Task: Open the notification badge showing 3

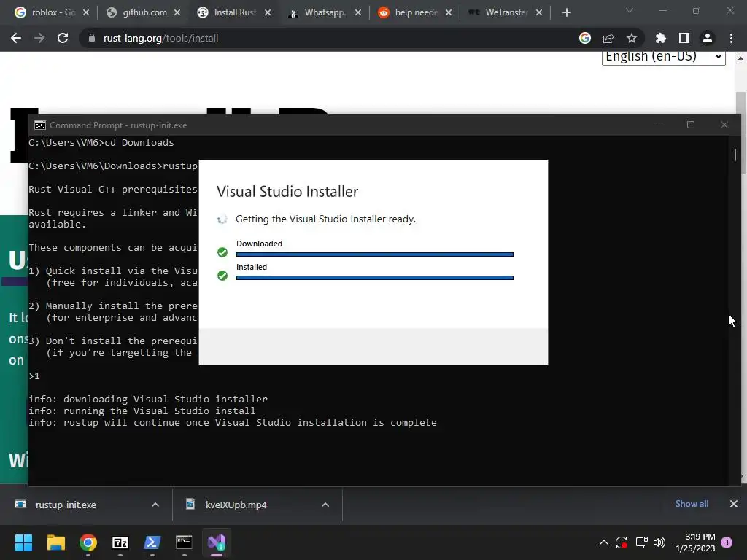Action: tap(727, 542)
